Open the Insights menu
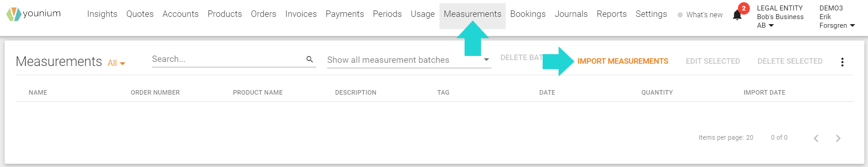The width and height of the screenshot is (868, 167). click(x=102, y=14)
